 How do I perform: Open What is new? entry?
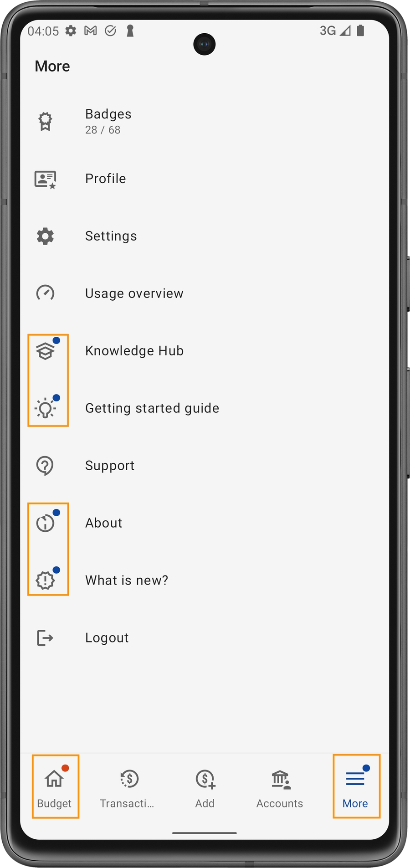[127, 580]
